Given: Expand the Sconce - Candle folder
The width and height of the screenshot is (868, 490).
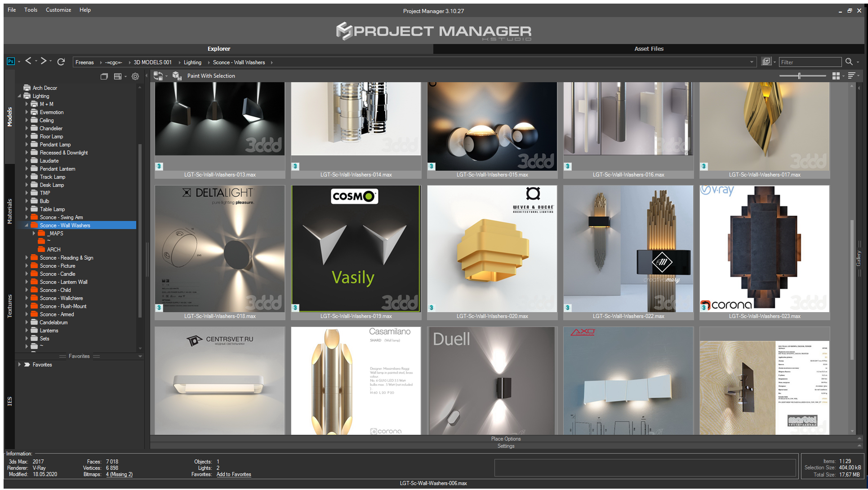Looking at the screenshot, I should 27,274.
